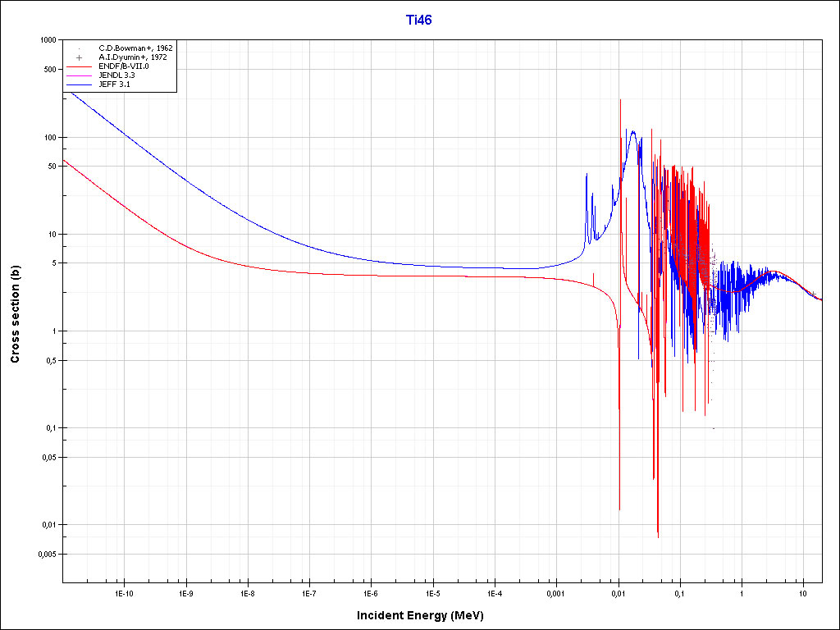Click the Ti46 chart title

419,20
